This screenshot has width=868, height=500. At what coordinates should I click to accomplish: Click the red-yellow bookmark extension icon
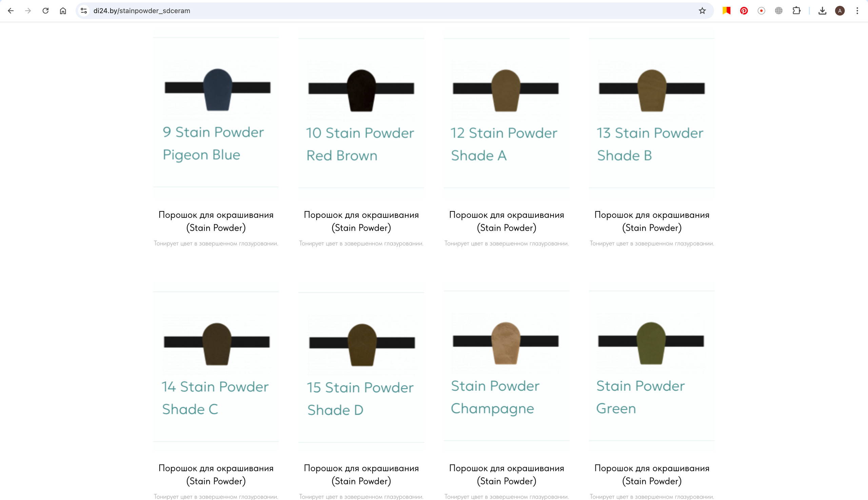click(x=726, y=11)
